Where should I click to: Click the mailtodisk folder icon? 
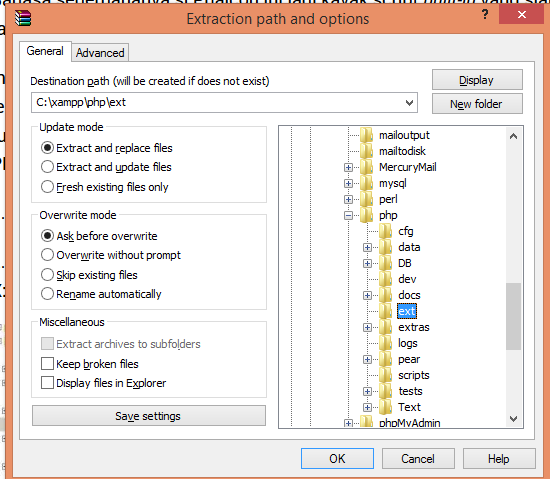pyautogui.click(x=367, y=151)
